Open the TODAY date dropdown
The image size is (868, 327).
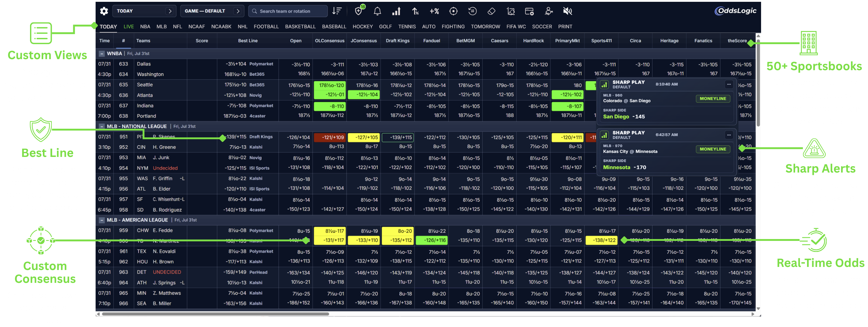pyautogui.click(x=144, y=11)
